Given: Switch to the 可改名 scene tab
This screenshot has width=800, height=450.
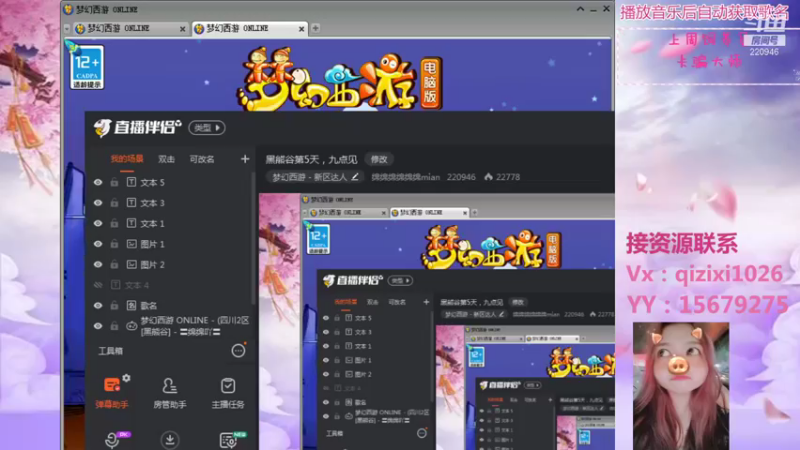Looking at the screenshot, I should tap(202, 159).
